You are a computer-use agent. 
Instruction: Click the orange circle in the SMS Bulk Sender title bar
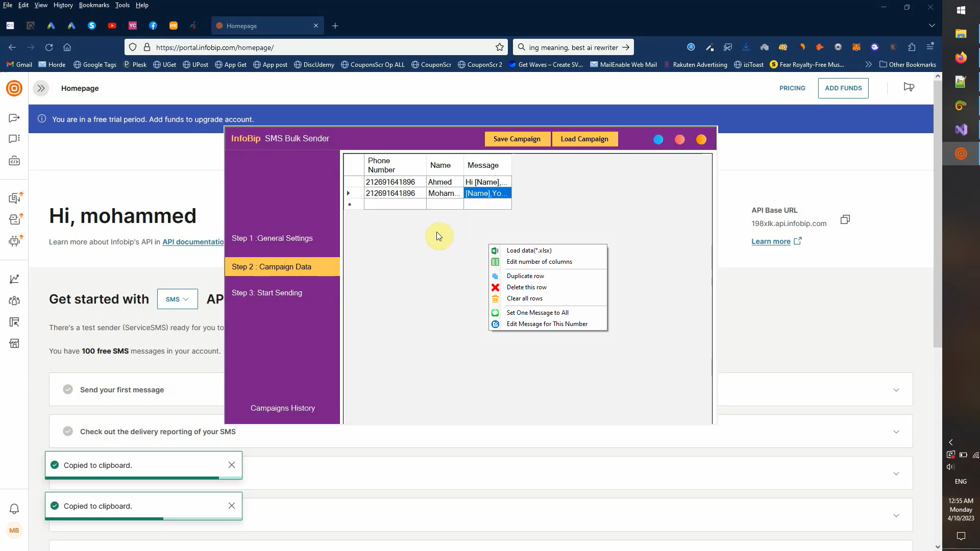pos(701,139)
